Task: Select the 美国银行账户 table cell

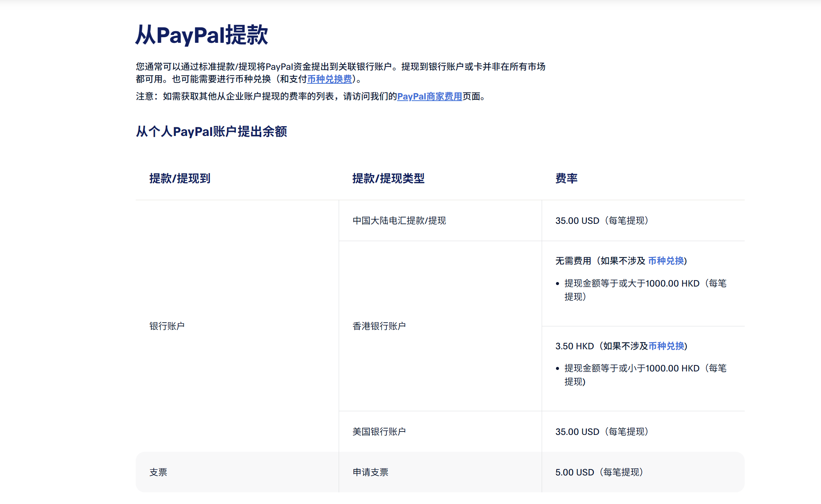Action: 379,432
